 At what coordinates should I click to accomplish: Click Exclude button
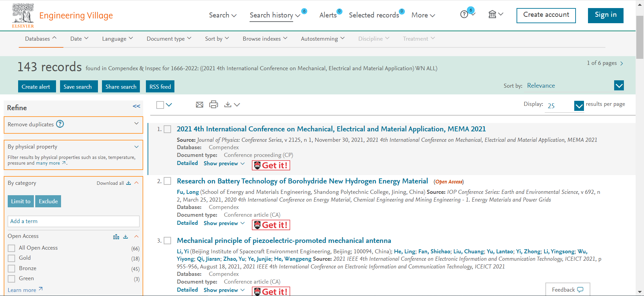(x=48, y=201)
